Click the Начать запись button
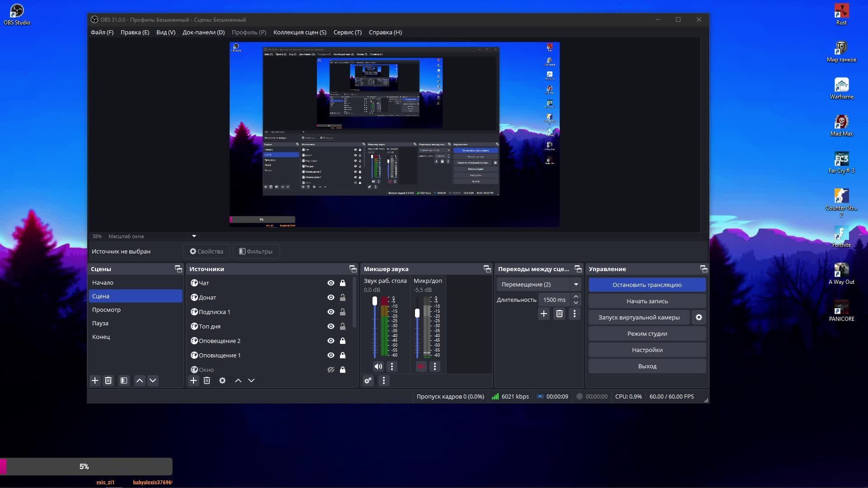Screen dimensions: 868x488 pyautogui.click(x=647, y=301)
